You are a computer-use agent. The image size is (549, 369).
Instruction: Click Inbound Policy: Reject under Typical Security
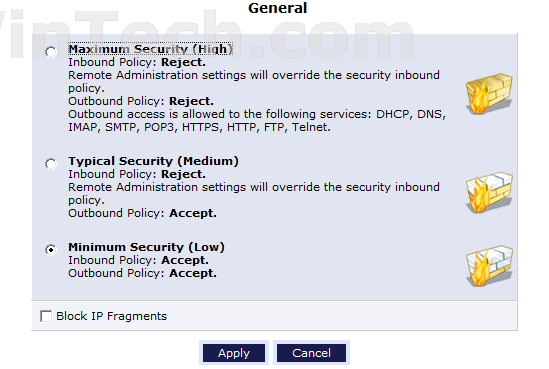coord(137,174)
